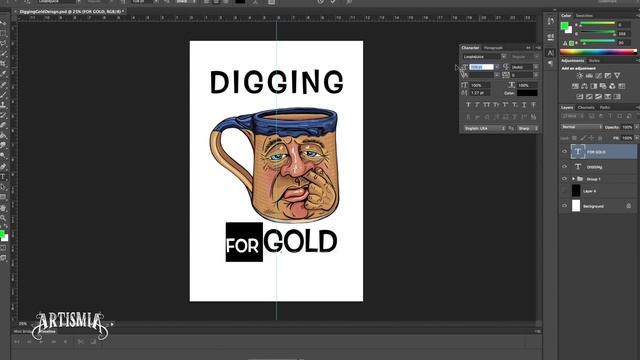
Task: Select the Eyedropper tool
Action: [x=3, y=74]
